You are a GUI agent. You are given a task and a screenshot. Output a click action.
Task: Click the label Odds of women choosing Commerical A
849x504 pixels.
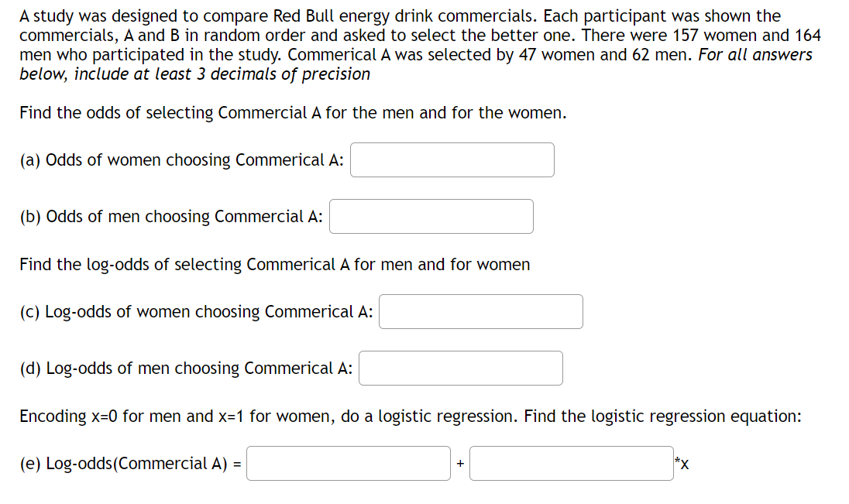[182, 159]
